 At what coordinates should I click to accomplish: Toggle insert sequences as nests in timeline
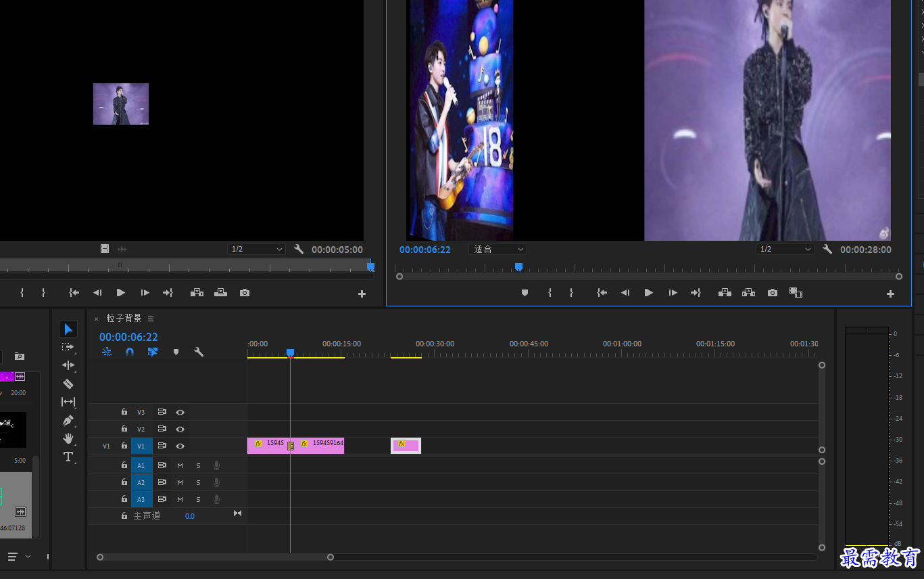tap(107, 352)
